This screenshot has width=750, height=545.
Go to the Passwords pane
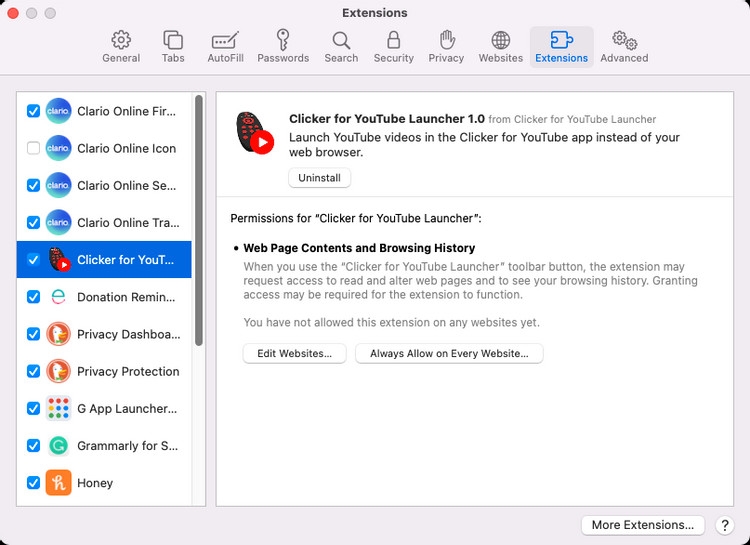pyautogui.click(x=283, y=46)
